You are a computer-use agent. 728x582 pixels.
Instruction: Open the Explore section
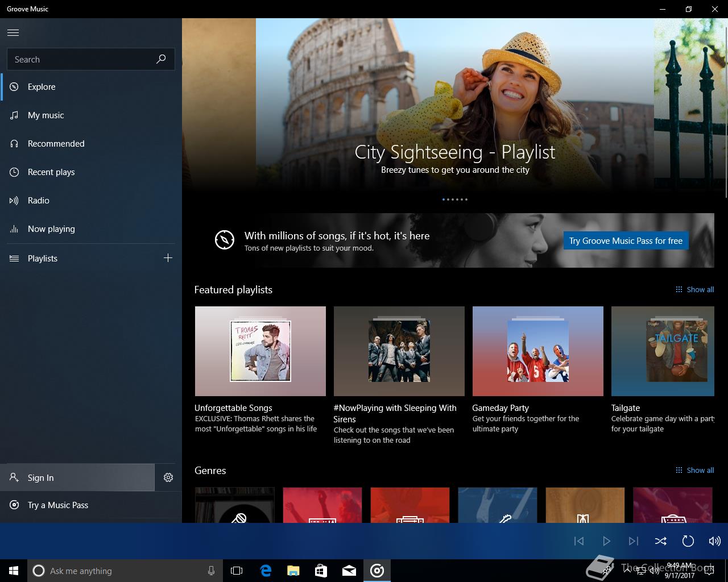click(x=91, y=87)
